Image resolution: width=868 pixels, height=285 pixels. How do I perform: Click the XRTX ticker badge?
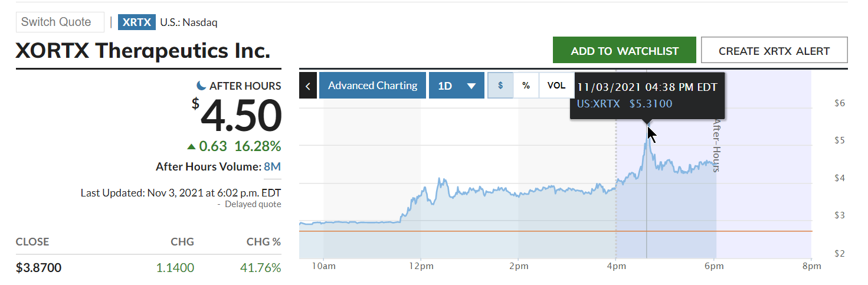pyautogui.click(x=136, y=22)
